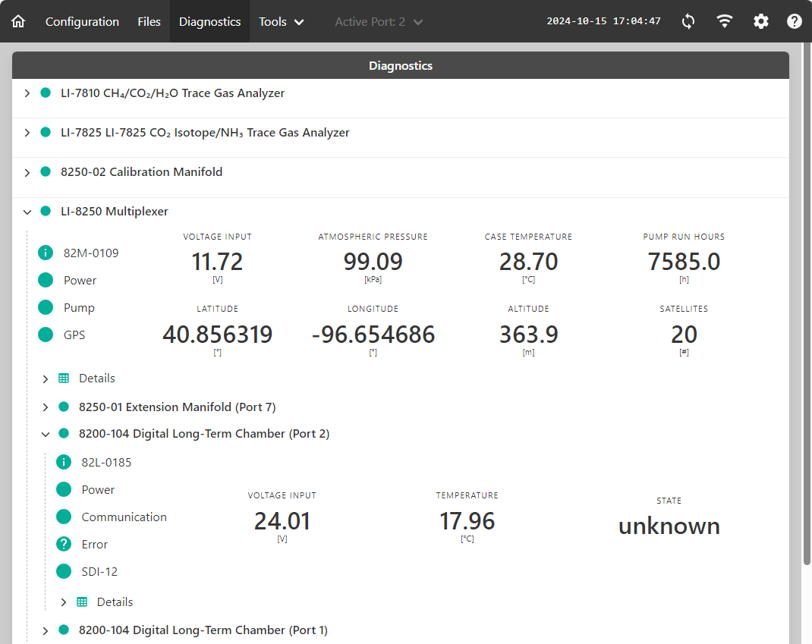Click the Port 2 chamber Power status dot
Screen dimensions: 812x644
64,489
